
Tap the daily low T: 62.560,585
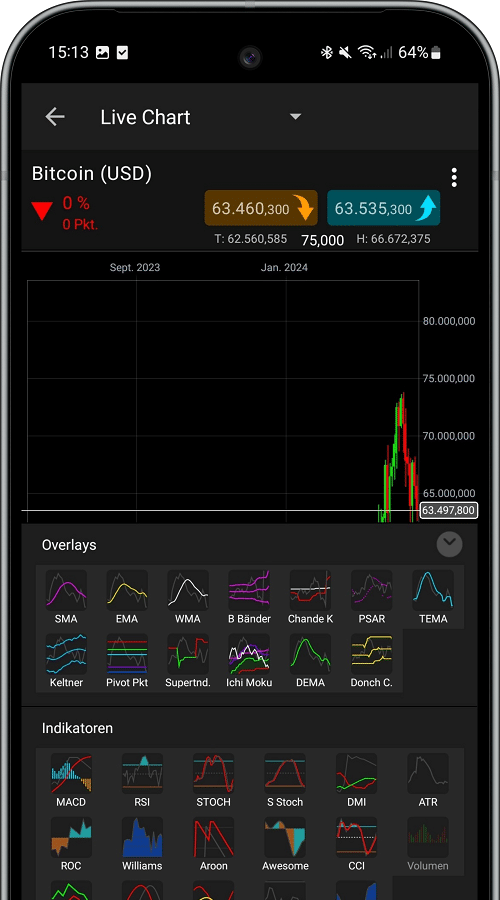[x=251, y=239]
